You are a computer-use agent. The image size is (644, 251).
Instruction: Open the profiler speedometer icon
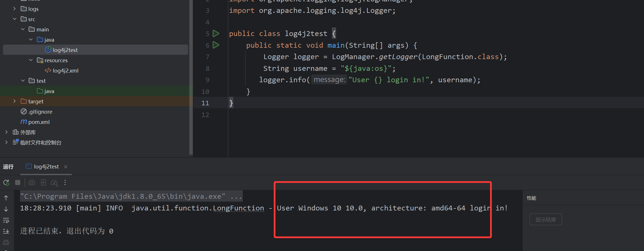pyautogui.click(x=54, y=183)
